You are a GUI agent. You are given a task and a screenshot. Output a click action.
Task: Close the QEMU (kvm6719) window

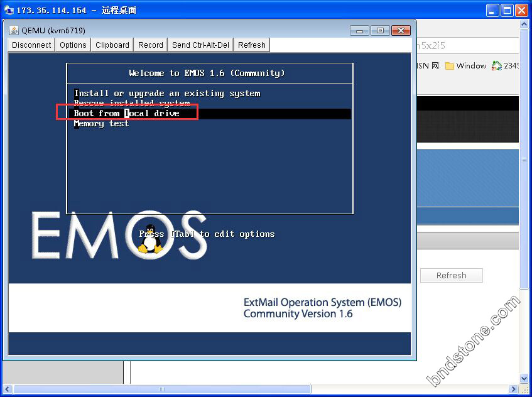pos(401,31)
